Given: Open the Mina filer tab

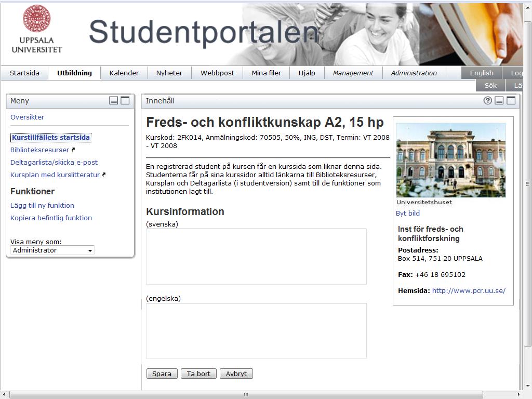Looking at the screenshot, I should [267, 73].
